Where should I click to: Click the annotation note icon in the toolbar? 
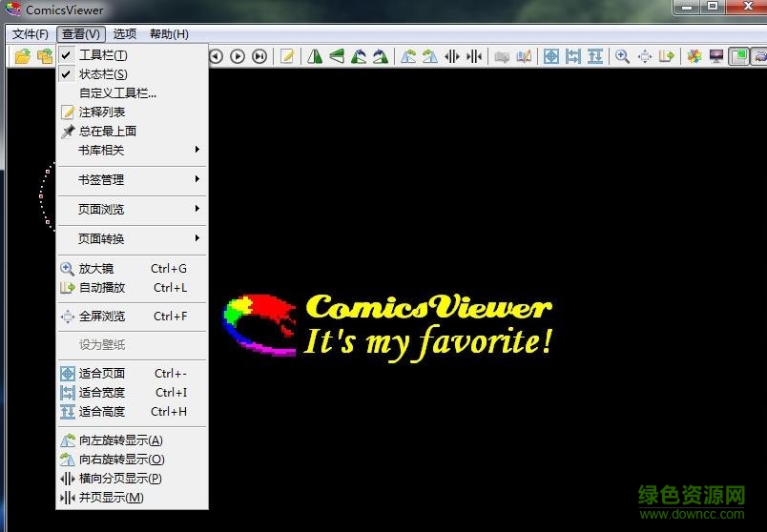tap(286, 56)
